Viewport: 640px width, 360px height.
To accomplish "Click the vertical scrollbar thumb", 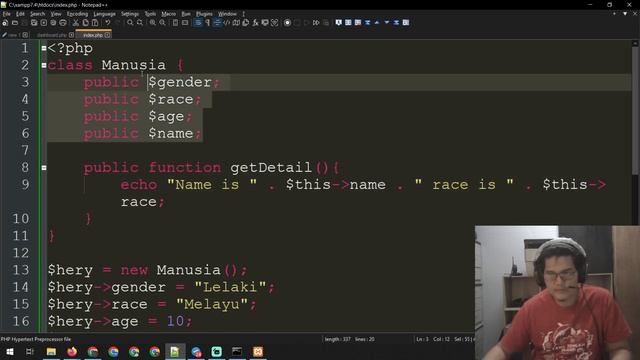I will (x=635, y=110).
